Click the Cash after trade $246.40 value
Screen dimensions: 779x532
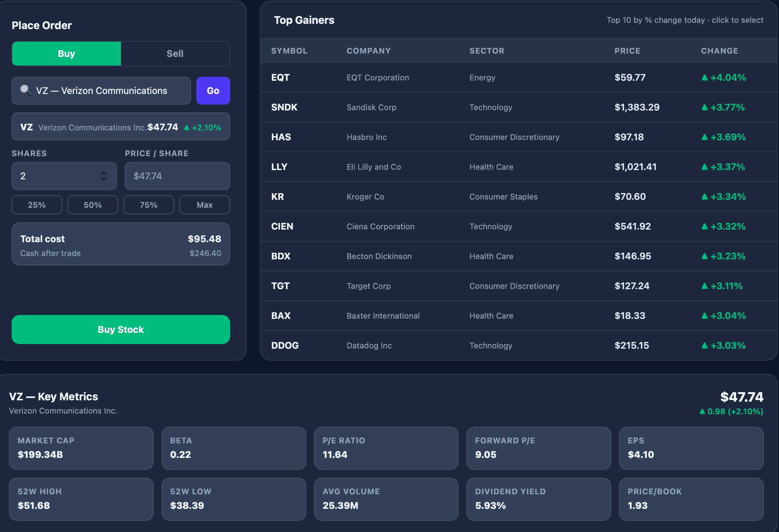(x=206, y=254)
